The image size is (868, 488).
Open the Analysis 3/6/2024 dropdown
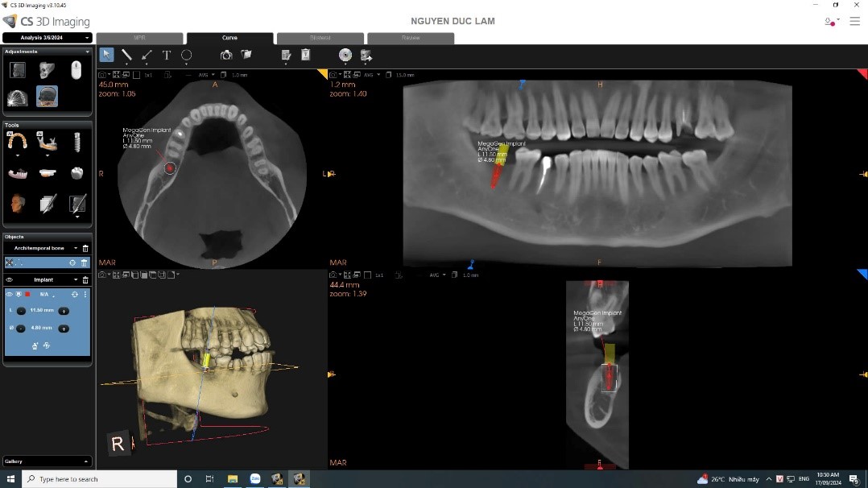48,38
